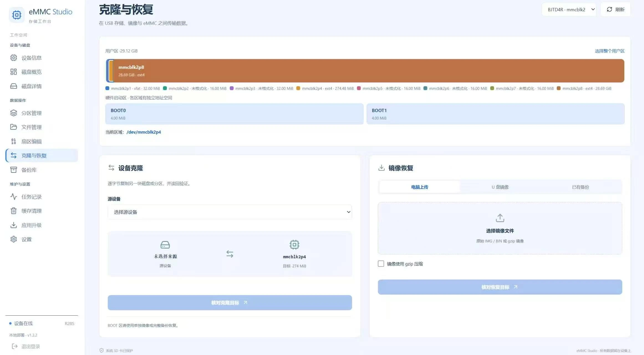Click 退出登录 logout icon

tap(15, 346)
